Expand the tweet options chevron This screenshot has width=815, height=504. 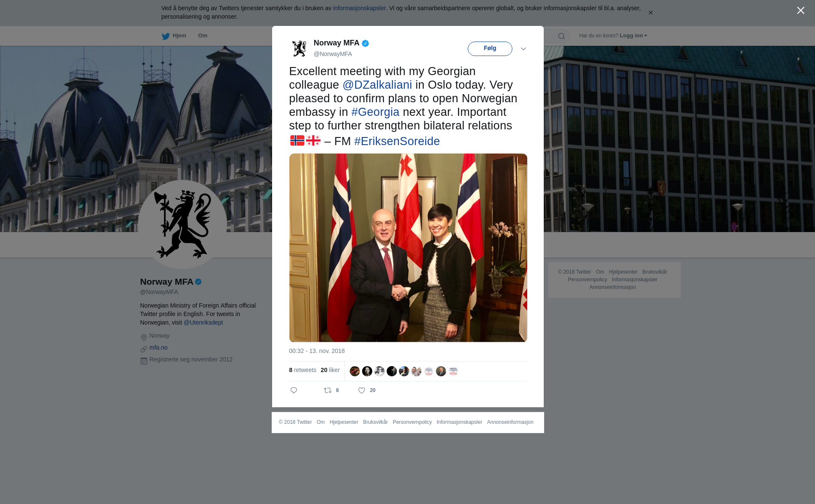[523, 49]
